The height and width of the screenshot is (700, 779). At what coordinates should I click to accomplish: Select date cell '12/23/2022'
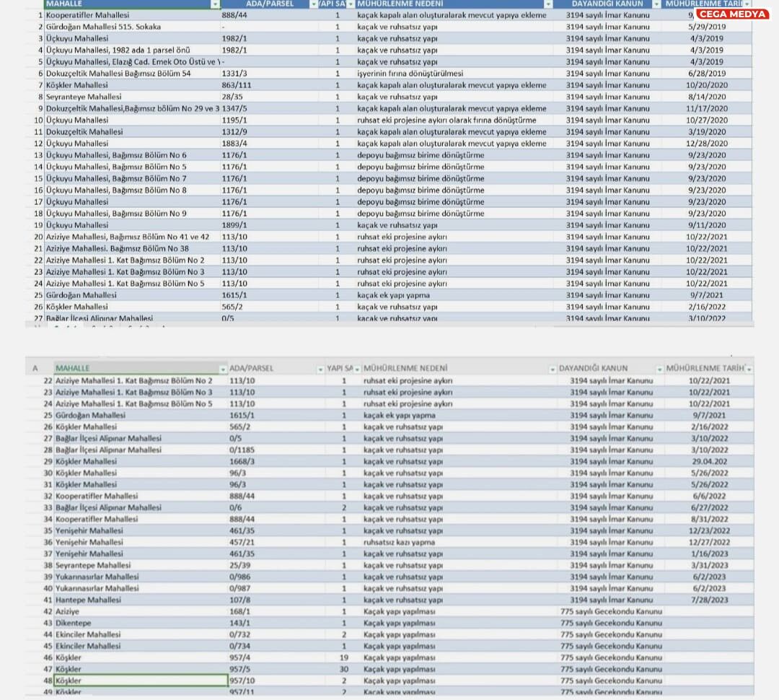pos(710,531)
